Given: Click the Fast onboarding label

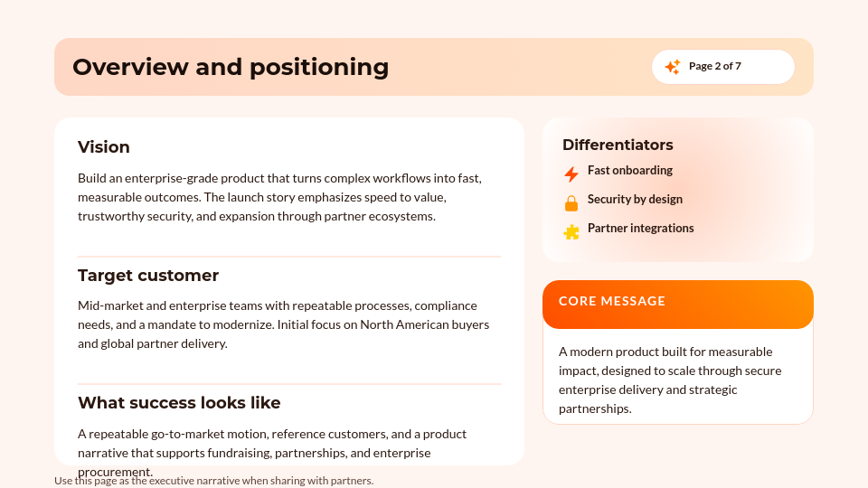Looking at the screenshot, I should [x=630, y=171].
